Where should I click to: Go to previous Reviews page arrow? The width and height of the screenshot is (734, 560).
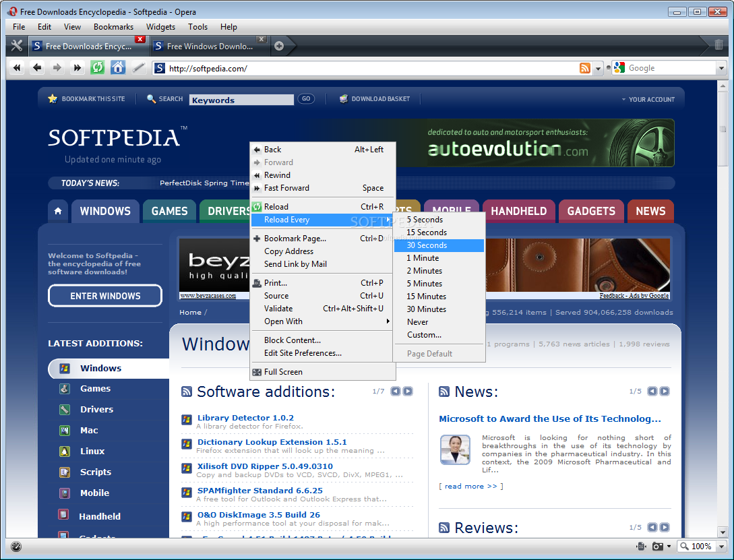point(652,527)
